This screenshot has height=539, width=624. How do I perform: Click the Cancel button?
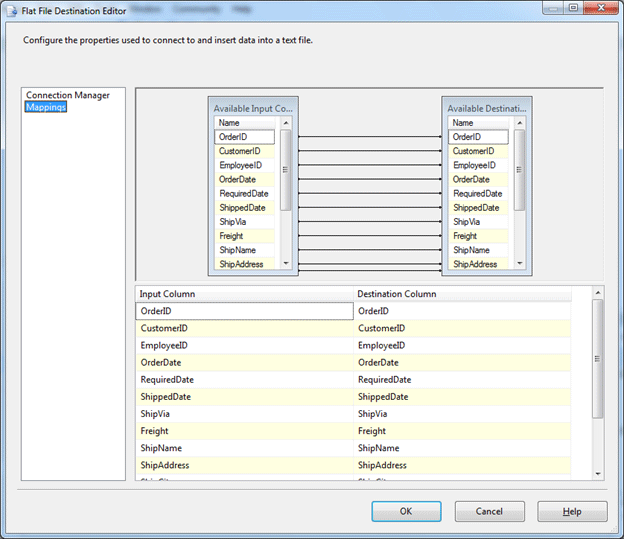(x=489, y=511)
